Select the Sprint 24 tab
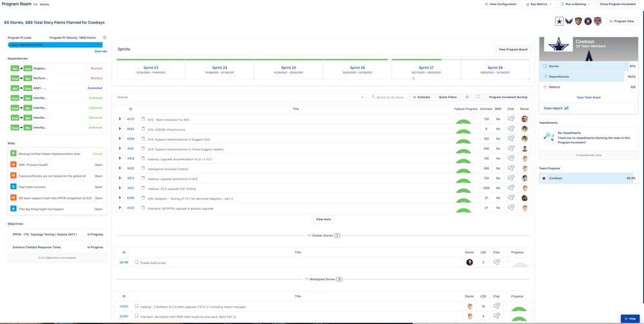This screenshot has height=324, width=644. [220, 69]
